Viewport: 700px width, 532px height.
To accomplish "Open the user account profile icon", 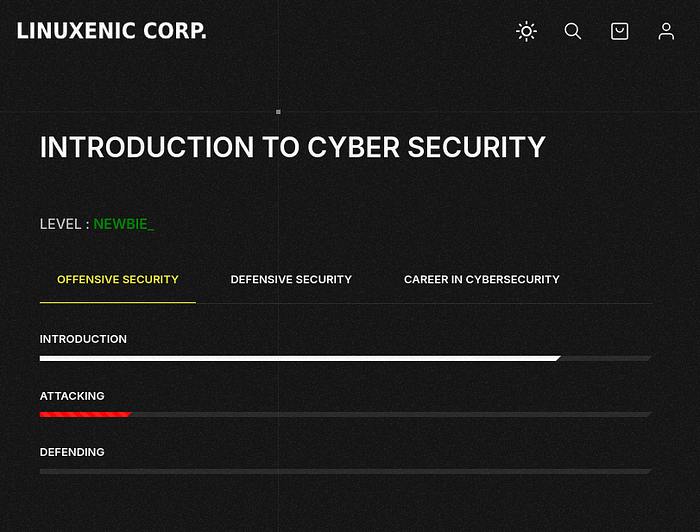I will coord(666,31).
